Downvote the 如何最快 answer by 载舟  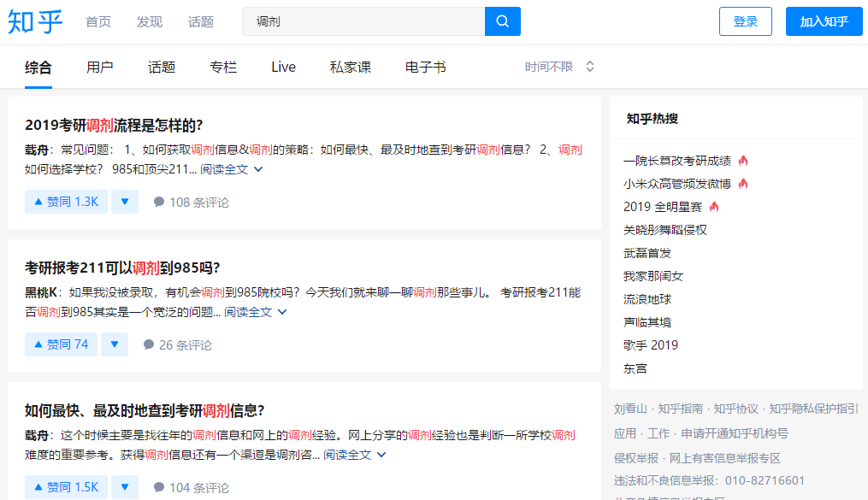[x=125, y=487]
